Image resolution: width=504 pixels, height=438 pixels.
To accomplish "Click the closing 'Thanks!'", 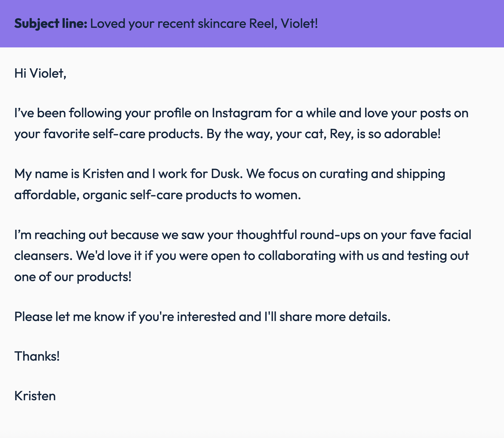I will click(37, 356).
